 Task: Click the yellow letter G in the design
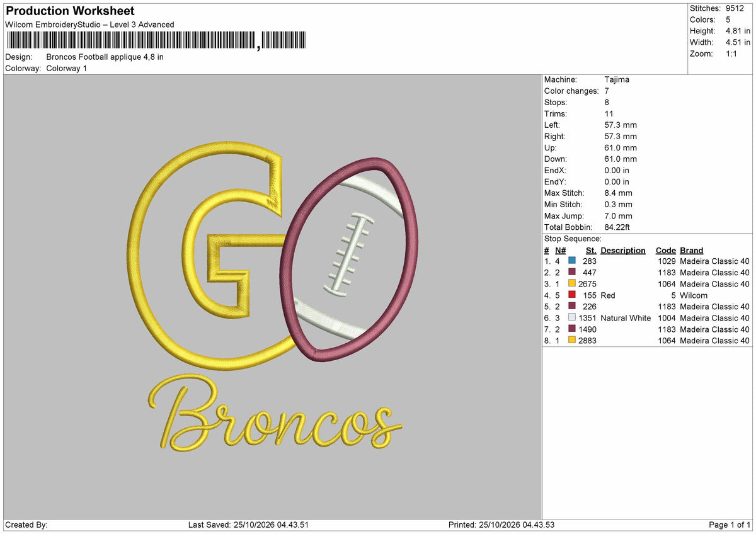(x=211, y=256)
